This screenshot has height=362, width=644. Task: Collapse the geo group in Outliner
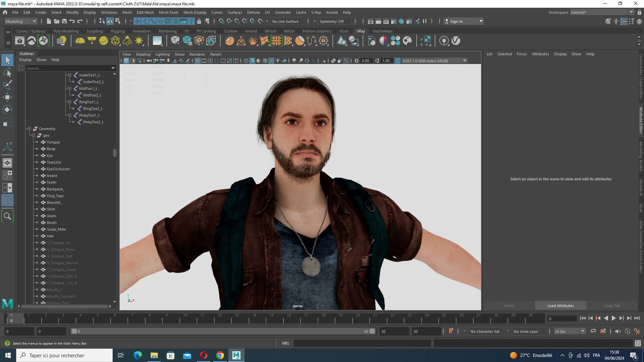coord(33,135)
